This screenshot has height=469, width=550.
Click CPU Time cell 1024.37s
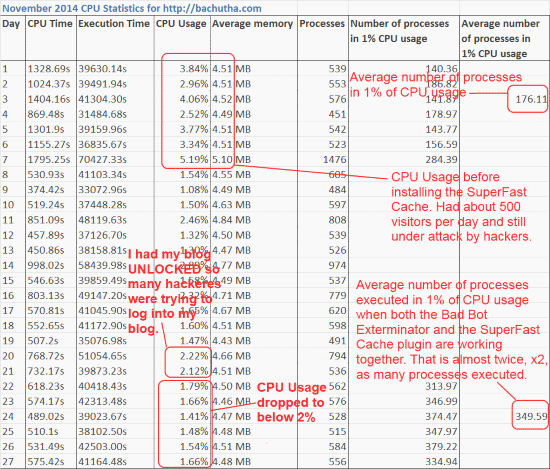pyautogui.click(x=49, y=84)
